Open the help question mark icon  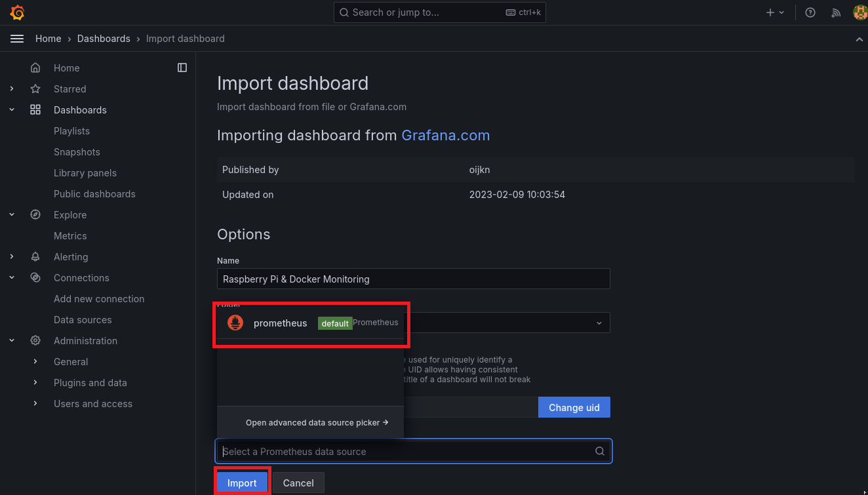pyautogui.click(x=810, y=12)
